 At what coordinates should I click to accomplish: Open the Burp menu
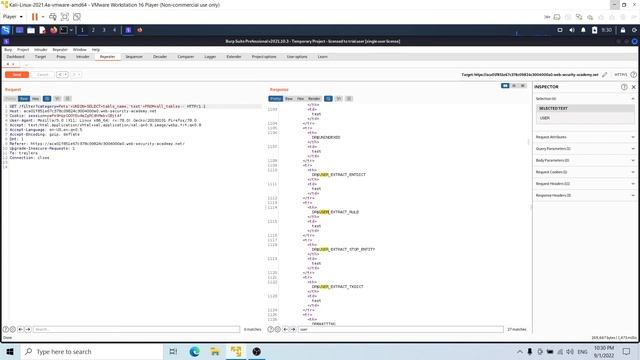click(x=8, y=50)
